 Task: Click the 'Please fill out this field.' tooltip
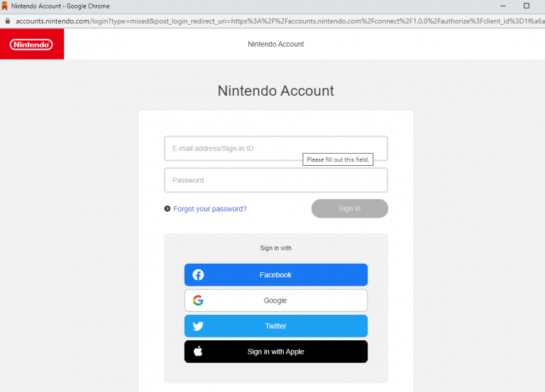coord(338,159)
